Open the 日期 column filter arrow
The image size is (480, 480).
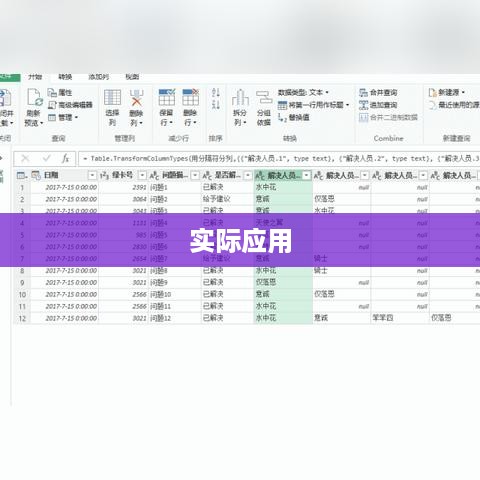tap(92, 175)
